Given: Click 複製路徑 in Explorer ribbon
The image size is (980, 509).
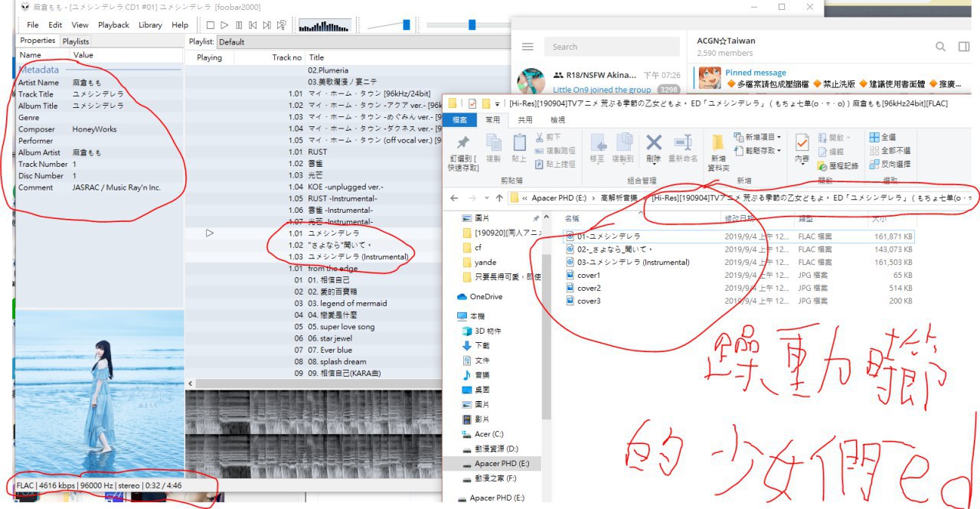Looking at the screenshot, I should coord(555,151).
